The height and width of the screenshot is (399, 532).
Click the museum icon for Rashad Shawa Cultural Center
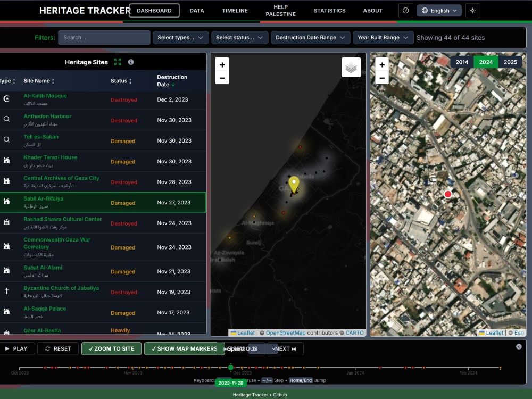point(6,222)
